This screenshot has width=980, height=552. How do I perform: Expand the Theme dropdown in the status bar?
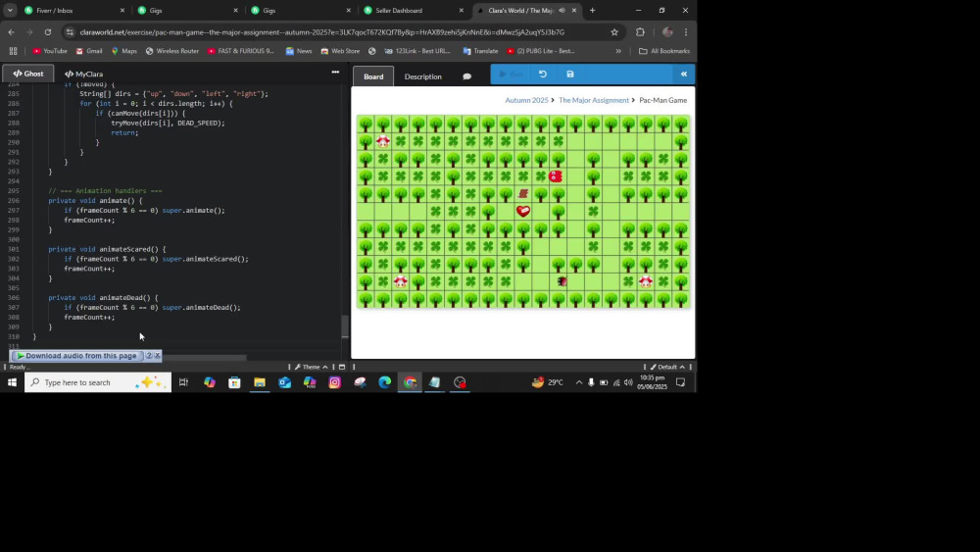pyautogui.click(x=312, y=367)
